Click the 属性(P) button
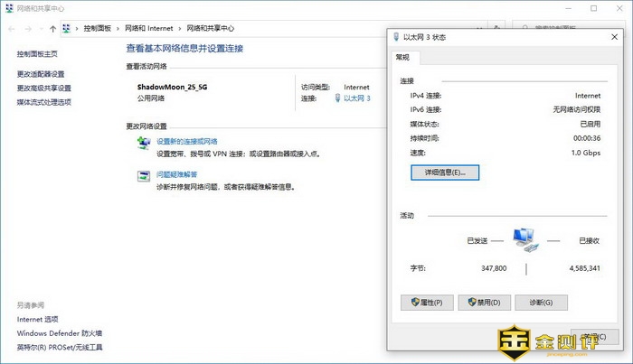This screenshot has width=633, height=364. click(426, 302)
